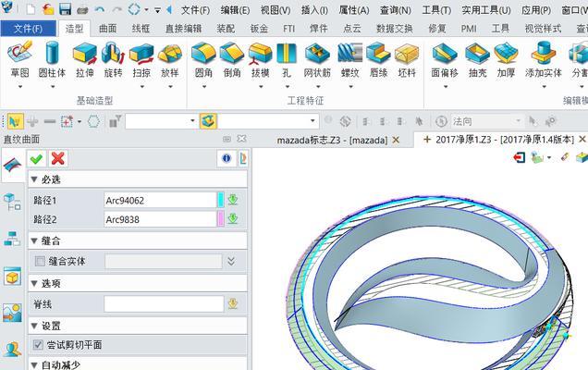Click the green pick arrow for 路径1
588x370 pixels.
point(233,200)
